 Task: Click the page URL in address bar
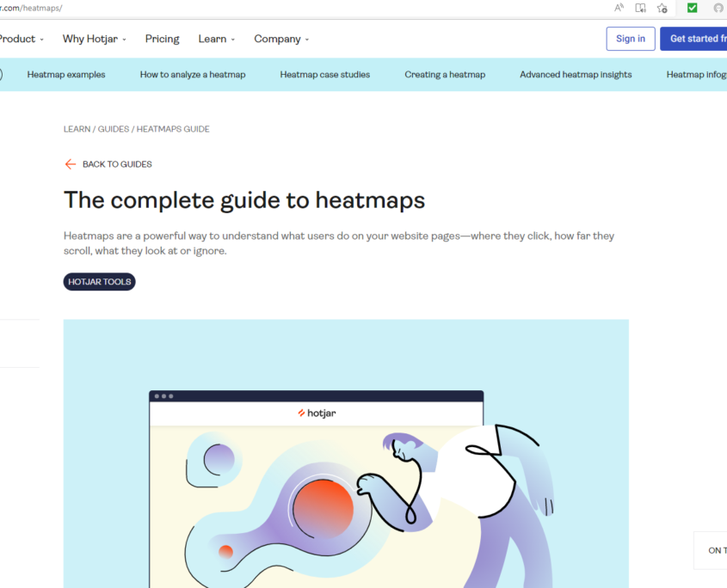pyautogui.click(x=31, y=8)
